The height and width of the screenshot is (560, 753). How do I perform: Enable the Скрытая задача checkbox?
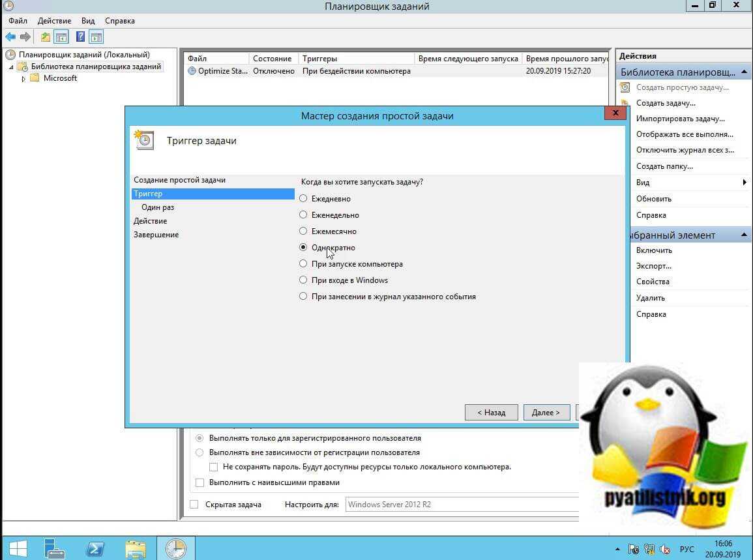coord(194,505)
